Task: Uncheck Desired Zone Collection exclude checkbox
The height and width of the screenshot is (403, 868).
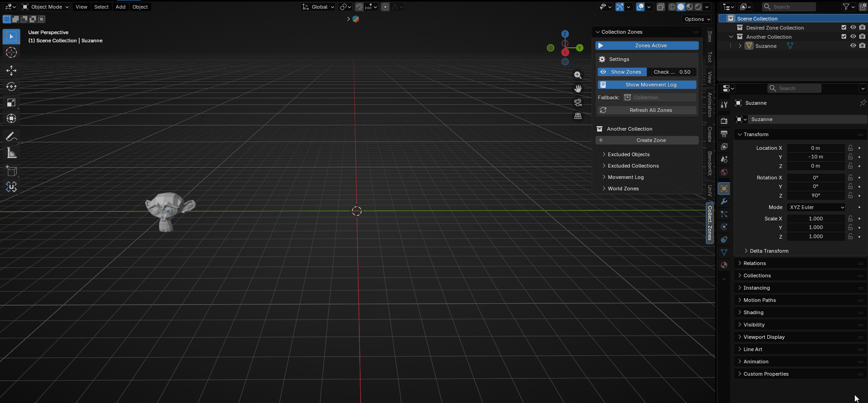Action: pyautogui.click(x=844, y=27)
